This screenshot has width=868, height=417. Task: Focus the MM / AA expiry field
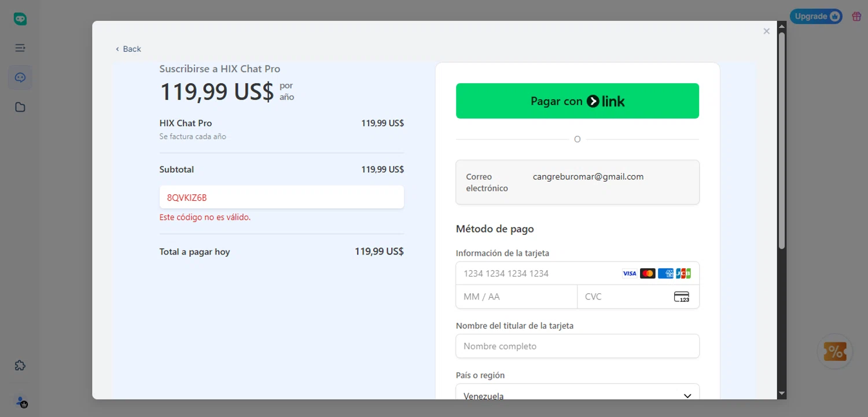517,297
